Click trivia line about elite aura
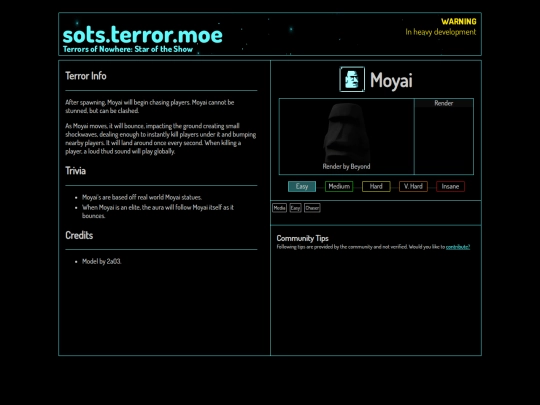 click(158, 211)
